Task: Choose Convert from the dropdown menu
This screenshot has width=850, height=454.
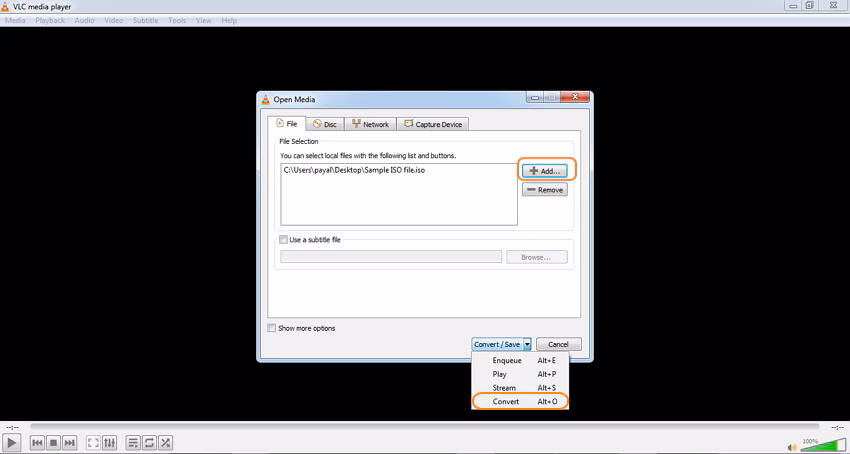Action: 520,401
